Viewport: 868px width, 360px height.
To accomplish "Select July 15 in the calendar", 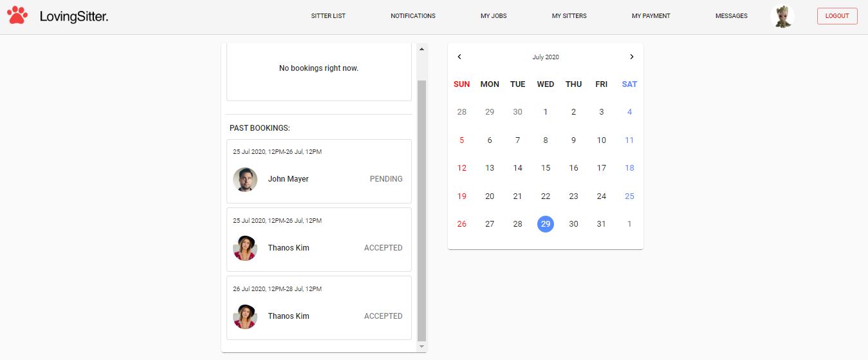I will [546, 168].
